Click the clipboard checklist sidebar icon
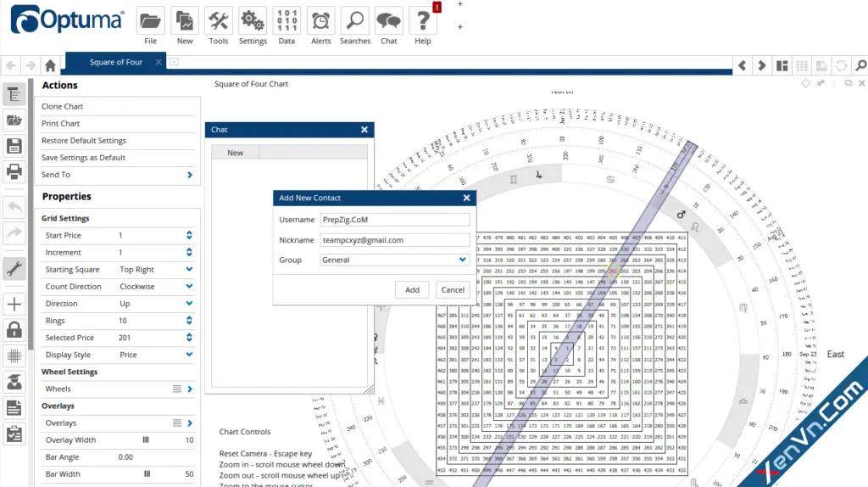 click(14, 434)
